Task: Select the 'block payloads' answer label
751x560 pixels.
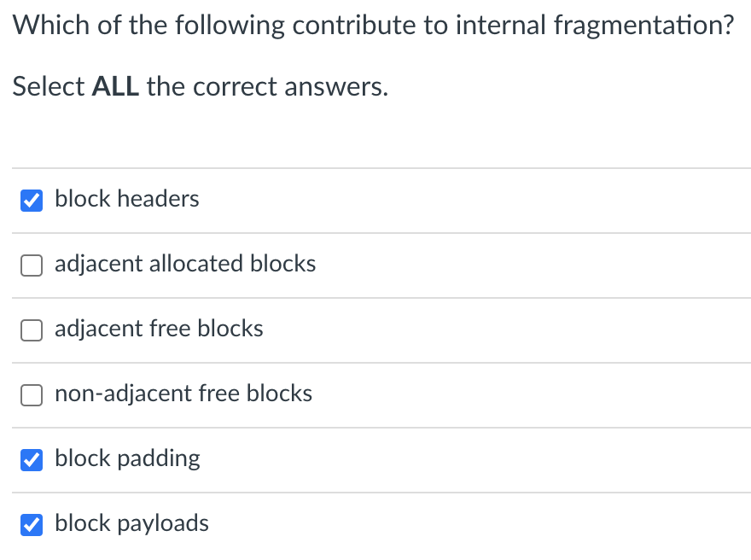Action: coord(131,524)
